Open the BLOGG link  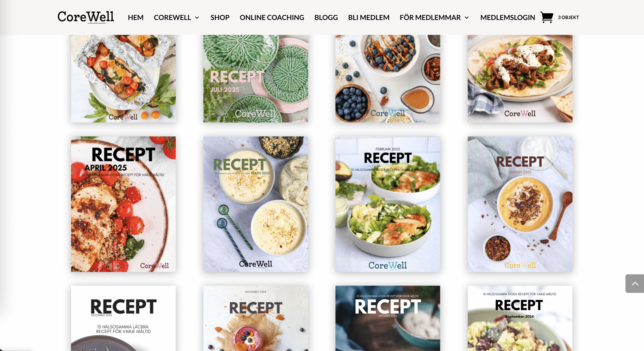pyautogui.click(x=326, y=17)
